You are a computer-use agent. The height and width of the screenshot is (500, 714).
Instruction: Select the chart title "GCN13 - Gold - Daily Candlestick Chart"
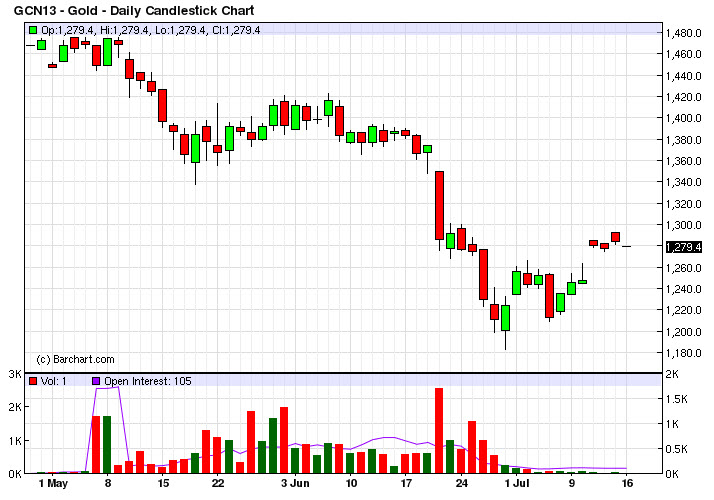[x=134, y=10]
